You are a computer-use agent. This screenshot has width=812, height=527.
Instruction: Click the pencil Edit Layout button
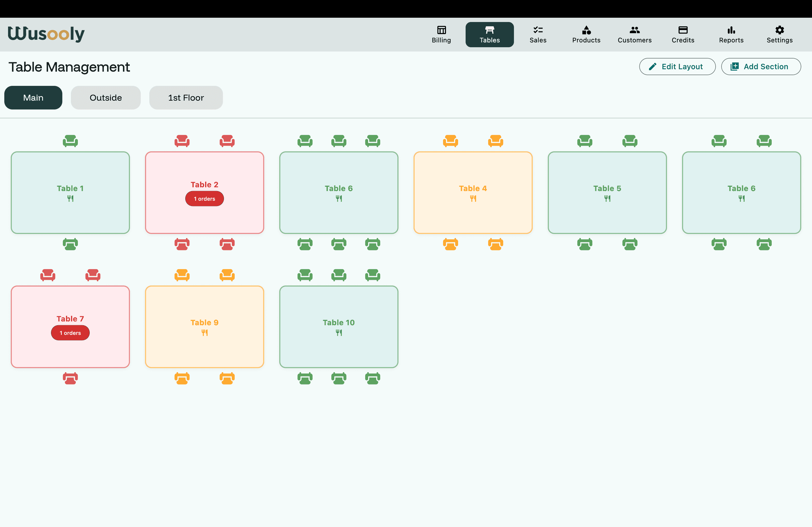(x=677, y=67)
